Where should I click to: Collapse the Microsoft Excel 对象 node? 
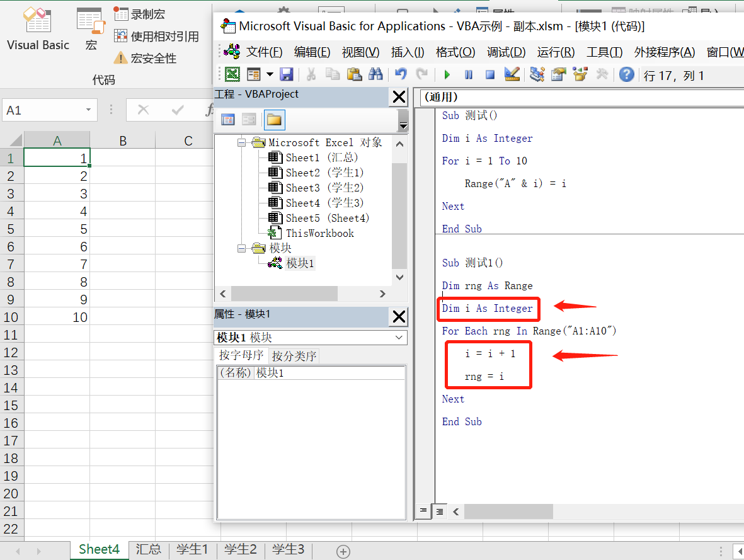[242, 142]
